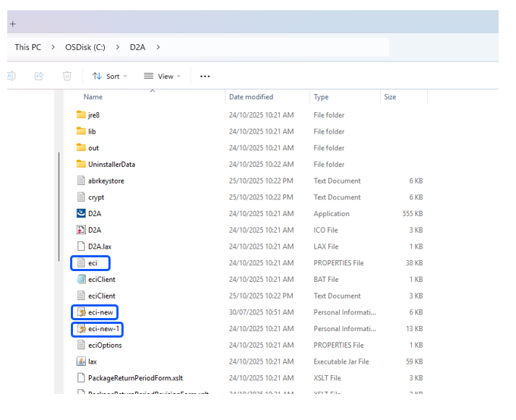Select the UninstallerData folder
The image size is (516, 420).
[111, 164]
